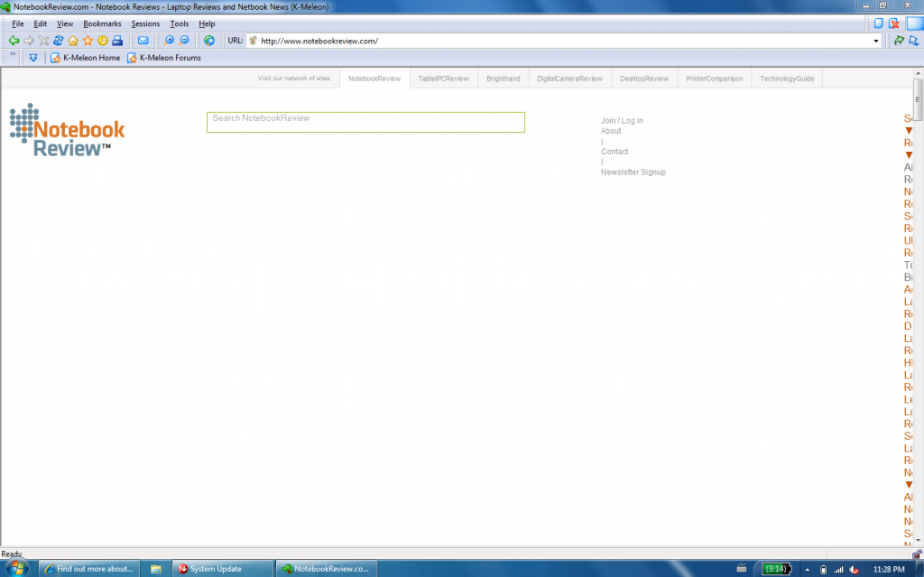Stop page loading with the X icon
The image size is (924, 577).
tap(43, 41)
